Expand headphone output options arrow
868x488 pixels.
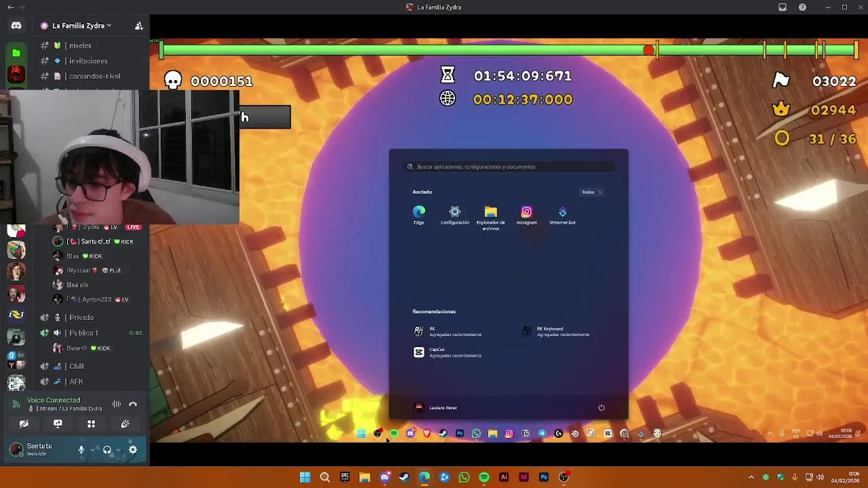[118, 449]
